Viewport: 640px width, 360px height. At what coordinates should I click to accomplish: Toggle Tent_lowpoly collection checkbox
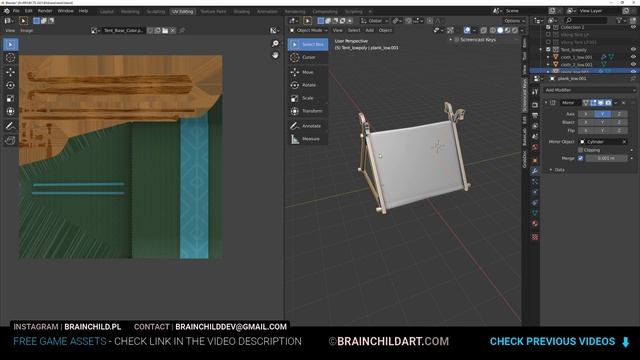click(548, 49)
